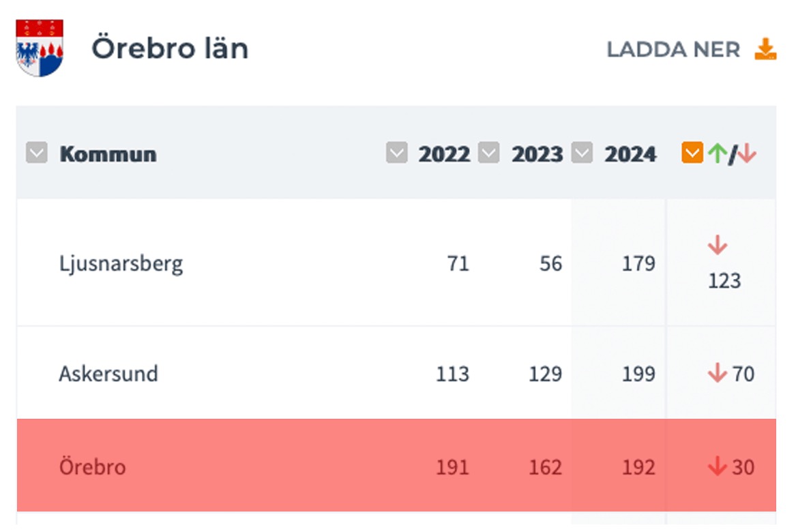Select the Askersund municipality name

108,374
